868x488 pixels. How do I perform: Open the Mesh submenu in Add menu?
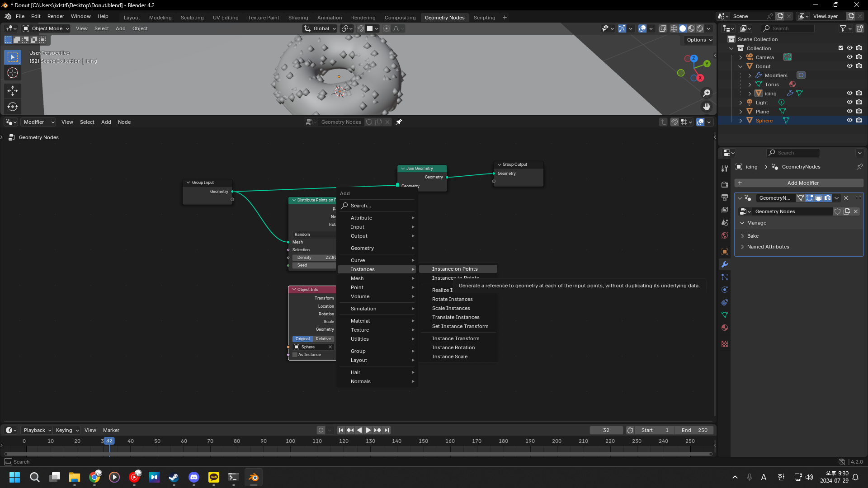(377, 278)
